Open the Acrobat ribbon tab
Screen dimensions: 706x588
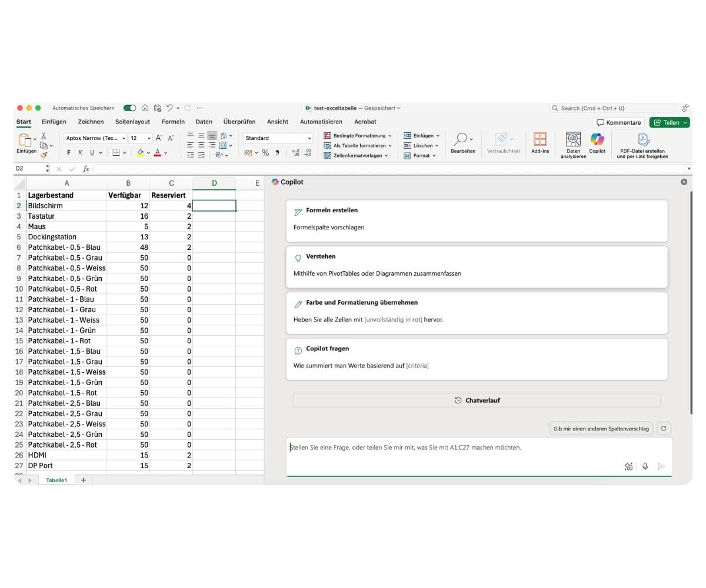tap(365, 122)
